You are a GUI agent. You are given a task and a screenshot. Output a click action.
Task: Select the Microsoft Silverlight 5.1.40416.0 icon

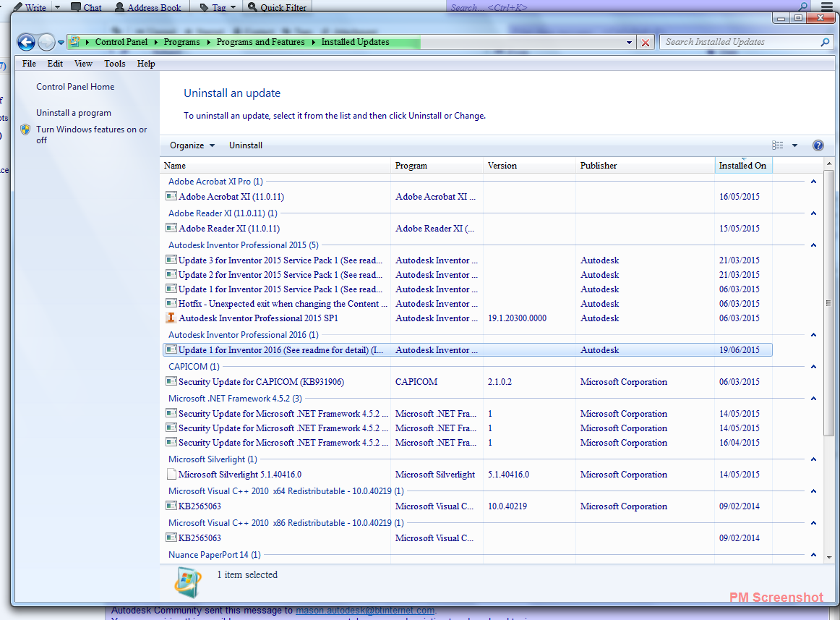171,474
